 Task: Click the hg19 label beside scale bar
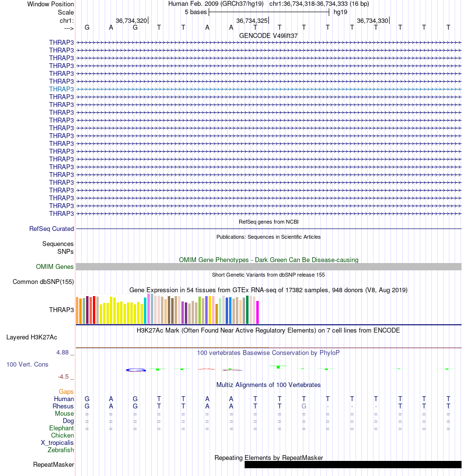(x=340, y=12)
